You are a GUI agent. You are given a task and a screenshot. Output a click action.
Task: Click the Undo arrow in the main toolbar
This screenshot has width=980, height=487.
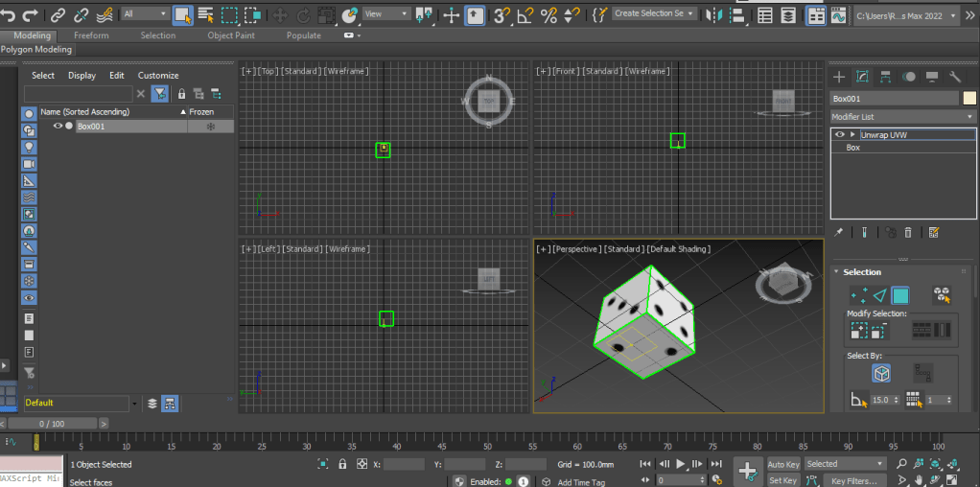[9, 14]
